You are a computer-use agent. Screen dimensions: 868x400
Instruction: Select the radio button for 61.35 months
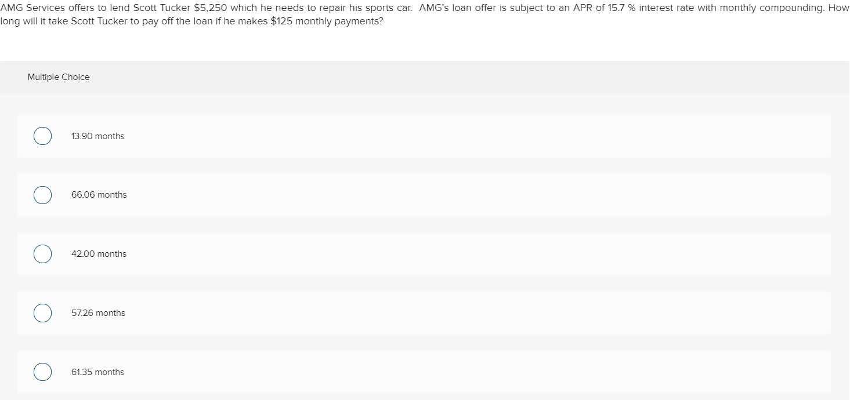point(42,372)
